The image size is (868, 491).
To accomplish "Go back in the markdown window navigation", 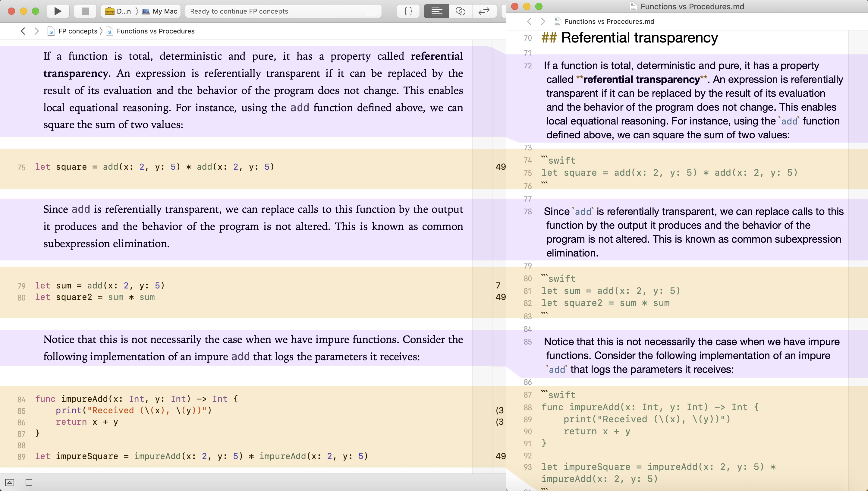I will pyautogui.click(x=529, y=21).
